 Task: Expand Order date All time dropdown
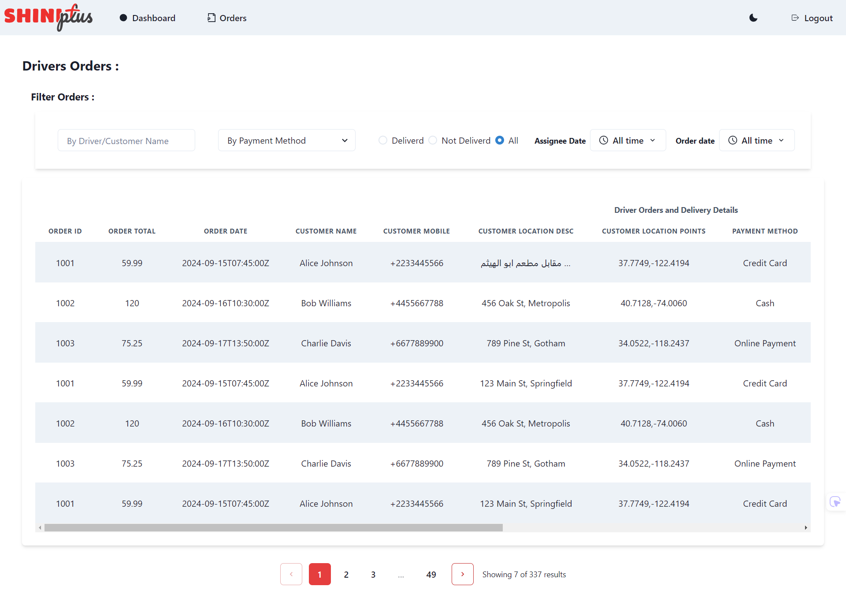click(x=757, y=141)
